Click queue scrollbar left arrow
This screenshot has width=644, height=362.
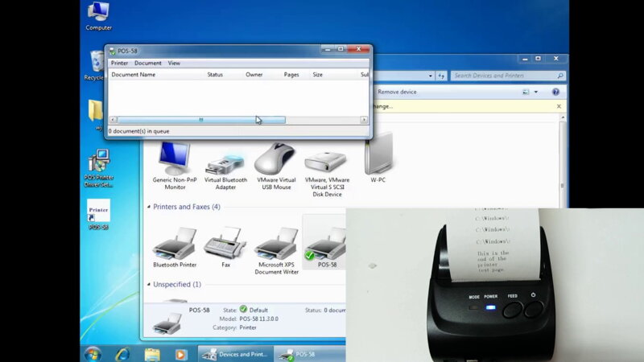(x=113, y=120)
